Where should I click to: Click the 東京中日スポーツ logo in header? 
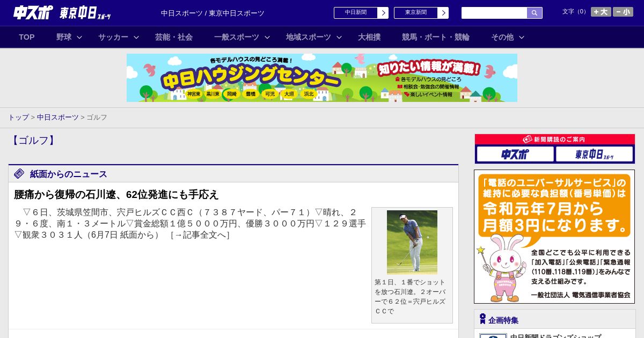click(85, 13)
